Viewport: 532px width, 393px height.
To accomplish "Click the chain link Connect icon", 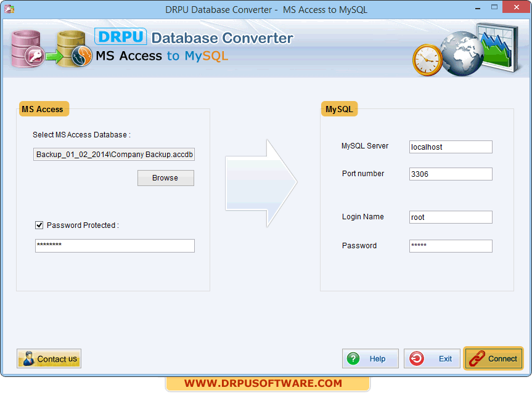I will click(477, 359).
